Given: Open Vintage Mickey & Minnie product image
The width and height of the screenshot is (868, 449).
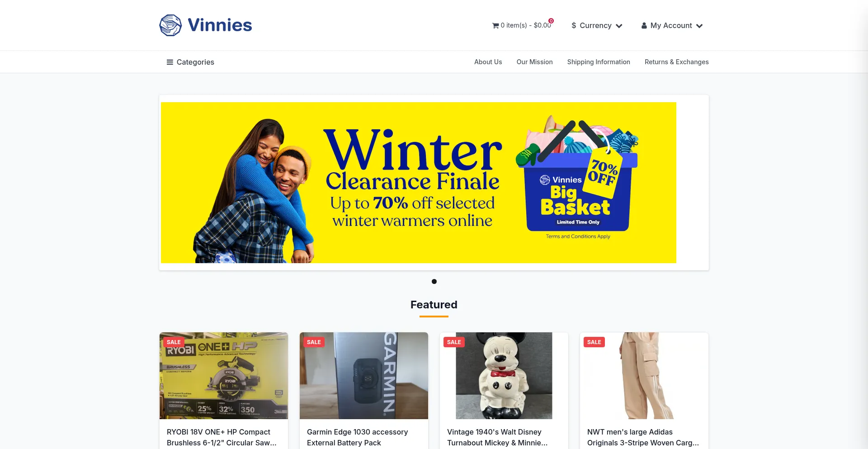Looking at the screenshot, I should coord(504,376).
